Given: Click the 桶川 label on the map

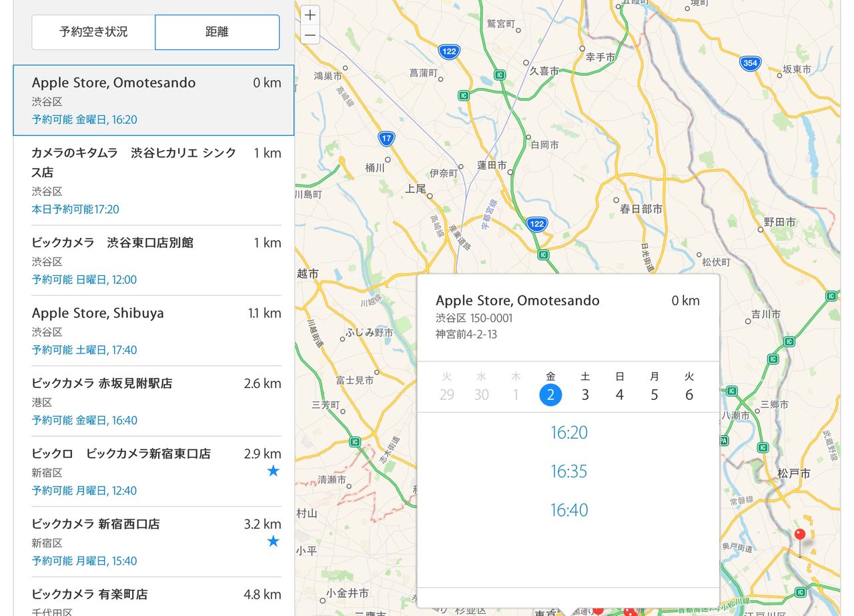Looking at the screenshot, I should tap(375, 167).
